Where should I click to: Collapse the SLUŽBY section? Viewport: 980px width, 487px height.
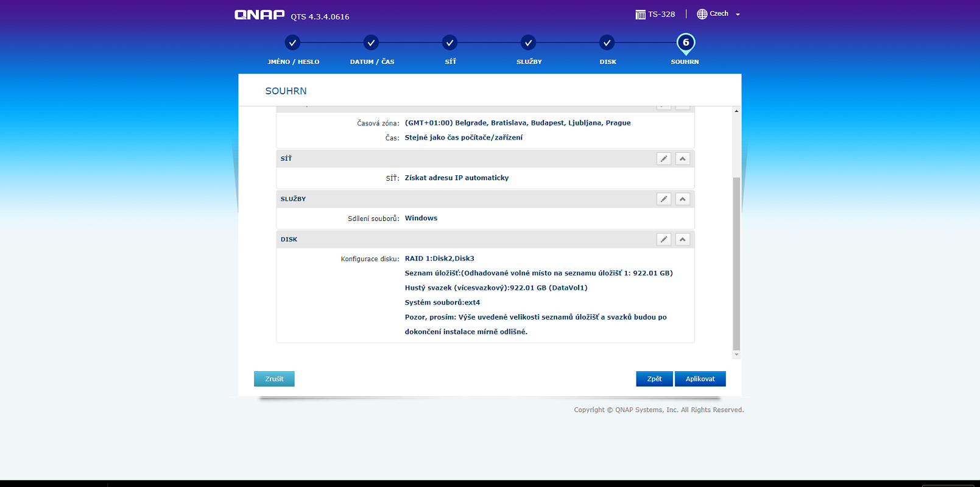point(683,199)
